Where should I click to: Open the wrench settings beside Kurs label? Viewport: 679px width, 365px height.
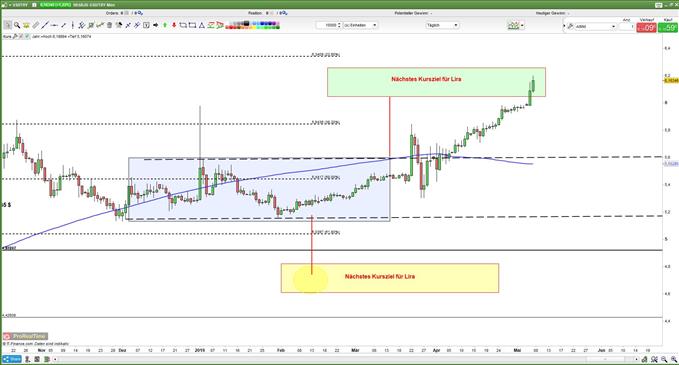point(15,36)
